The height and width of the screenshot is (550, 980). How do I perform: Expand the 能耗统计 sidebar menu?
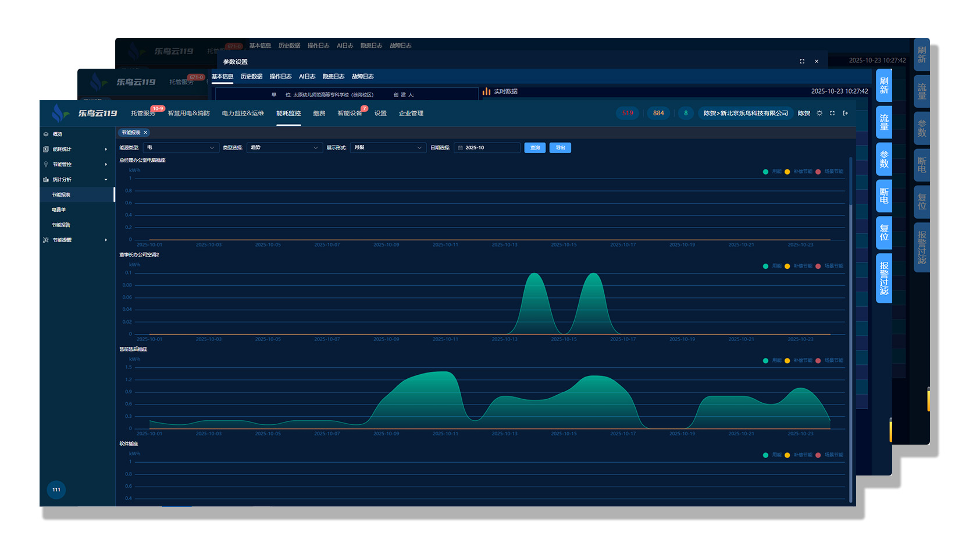pyautogui.click(x=76, y=150)
